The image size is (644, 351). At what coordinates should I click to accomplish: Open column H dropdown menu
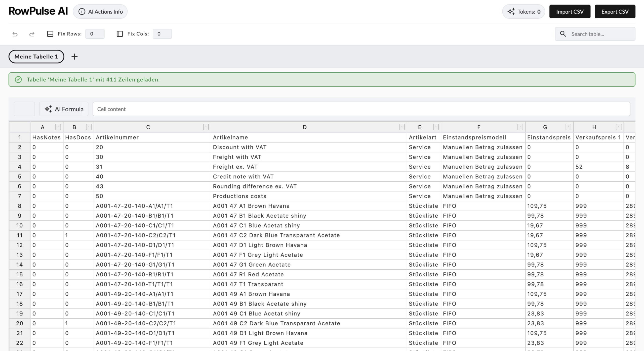619,127
